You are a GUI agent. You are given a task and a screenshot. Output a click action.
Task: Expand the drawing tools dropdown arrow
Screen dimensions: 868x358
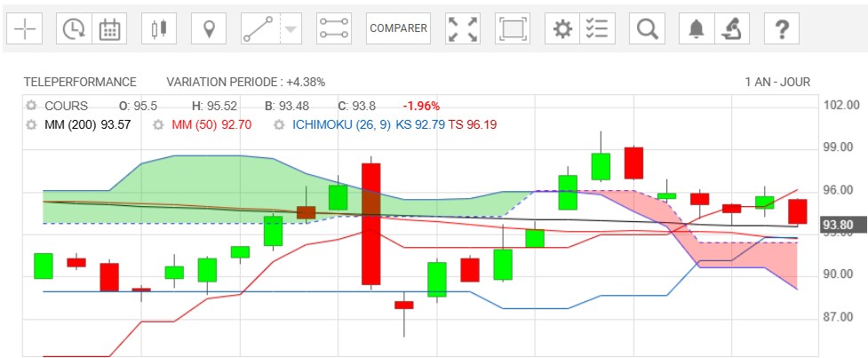coord(291,28)
